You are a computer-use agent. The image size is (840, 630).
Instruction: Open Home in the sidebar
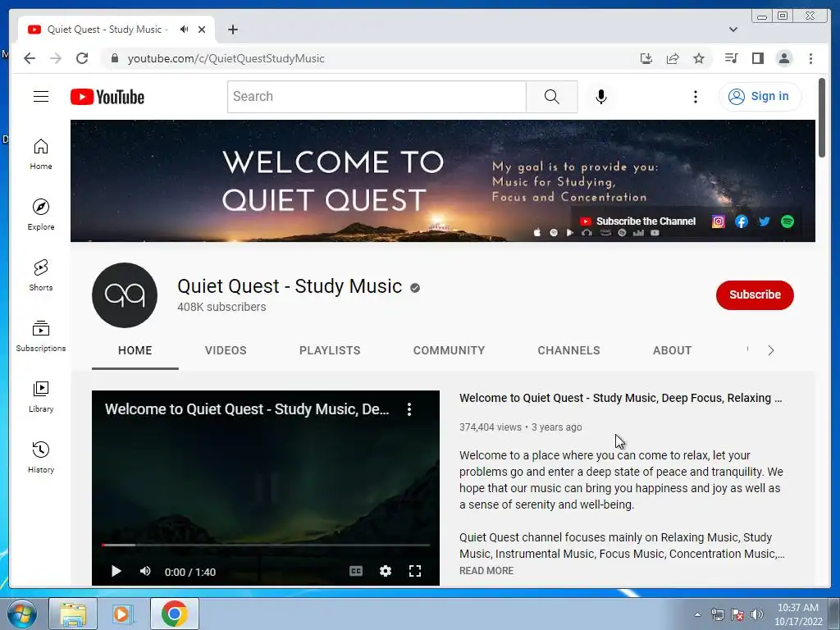pos(41,154)
